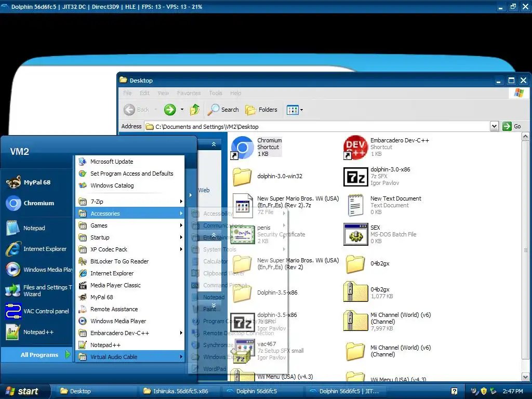Open Forward button history dropdown arrow

coord(182,110)
